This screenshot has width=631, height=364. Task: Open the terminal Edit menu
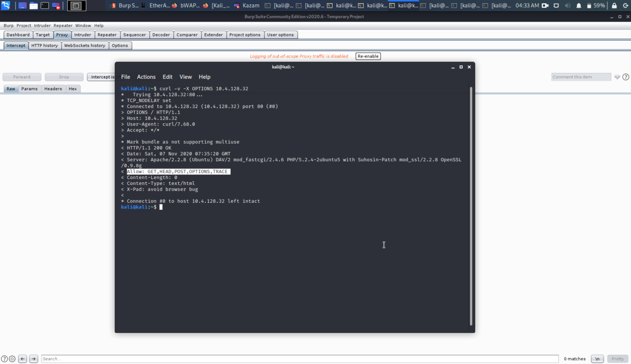[x=168, y=77]
